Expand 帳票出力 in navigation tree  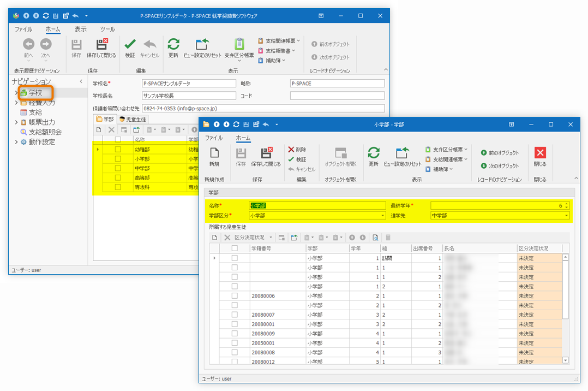point(16,122)
